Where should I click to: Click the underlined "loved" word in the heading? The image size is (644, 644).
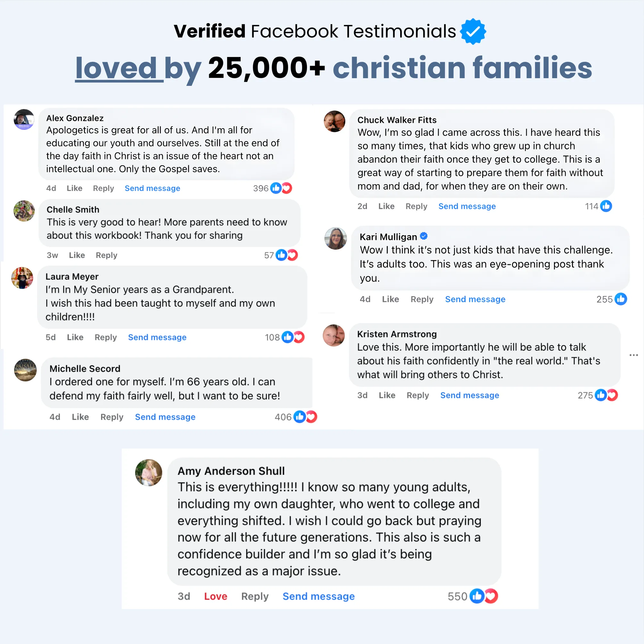click(x=116, y=68)
